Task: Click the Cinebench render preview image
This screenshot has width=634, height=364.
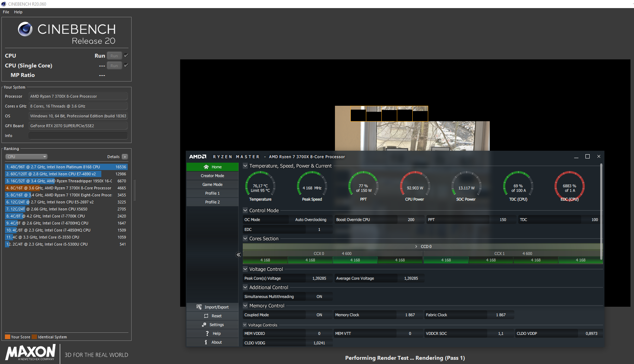Action: tap(412, 128)
